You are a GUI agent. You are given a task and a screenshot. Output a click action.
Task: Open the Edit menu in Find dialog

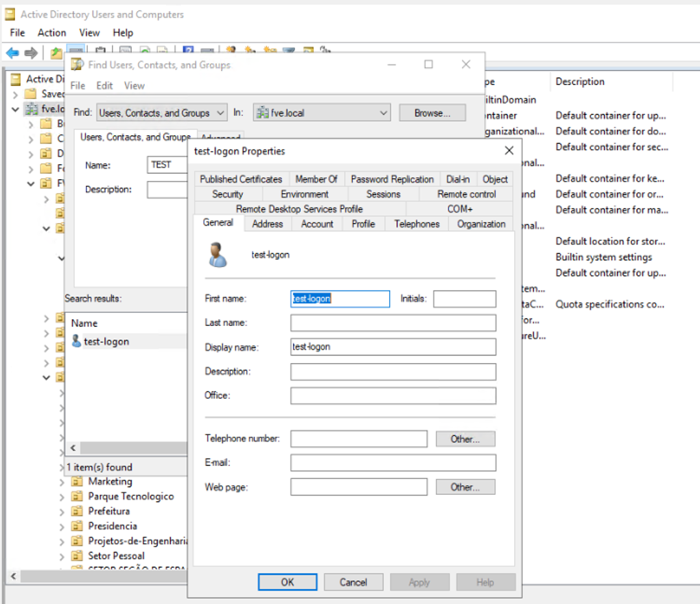[x=104, y=85]
